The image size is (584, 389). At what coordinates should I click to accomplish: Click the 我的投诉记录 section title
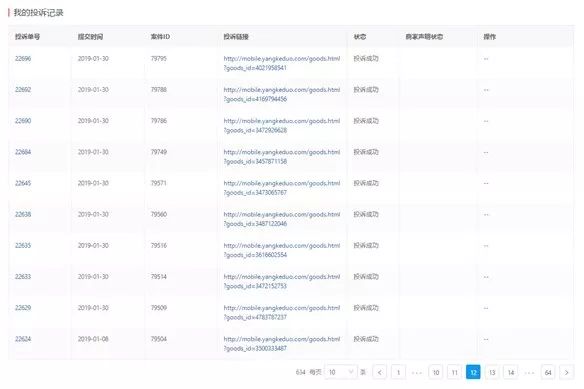pyautogui.click(x=38, y=13)
